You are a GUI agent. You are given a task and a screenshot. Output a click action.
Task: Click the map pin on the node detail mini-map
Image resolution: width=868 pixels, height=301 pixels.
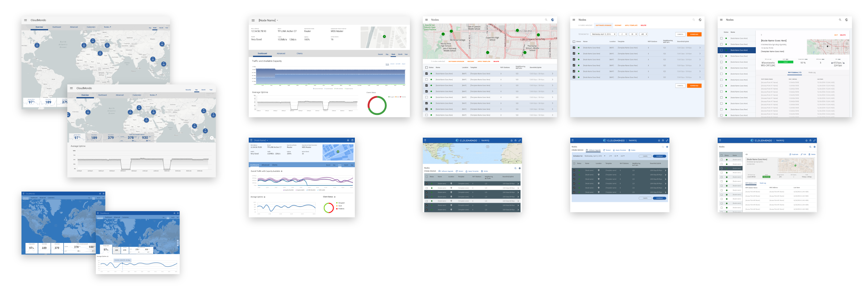(x=828, y=47)
